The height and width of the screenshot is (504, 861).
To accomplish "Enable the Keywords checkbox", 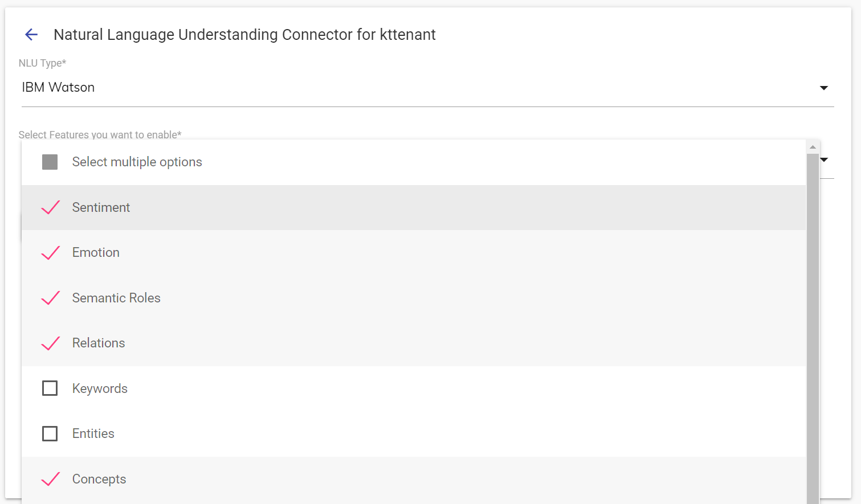I will tap(50, 388).
